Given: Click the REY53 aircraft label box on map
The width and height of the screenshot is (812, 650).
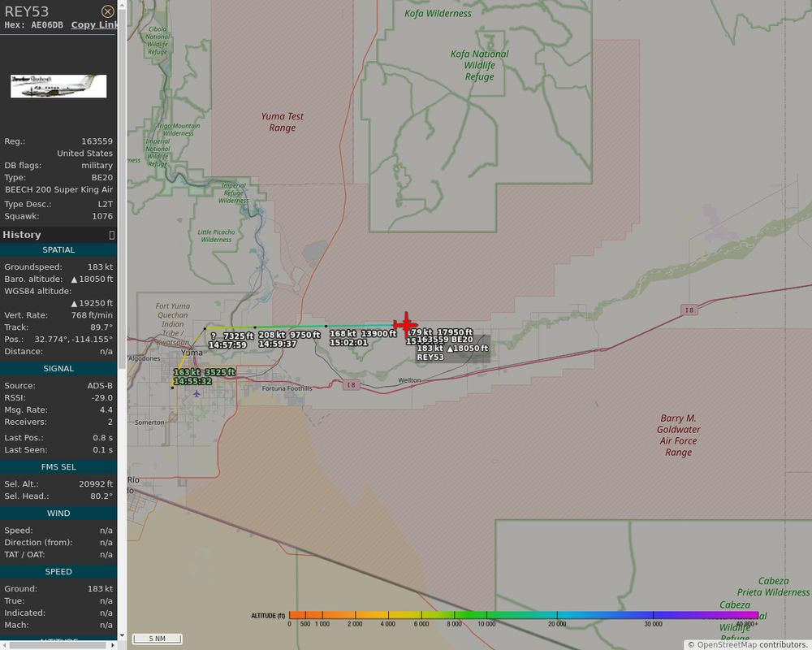Looking at the screenshot, I should coord(452,349).
